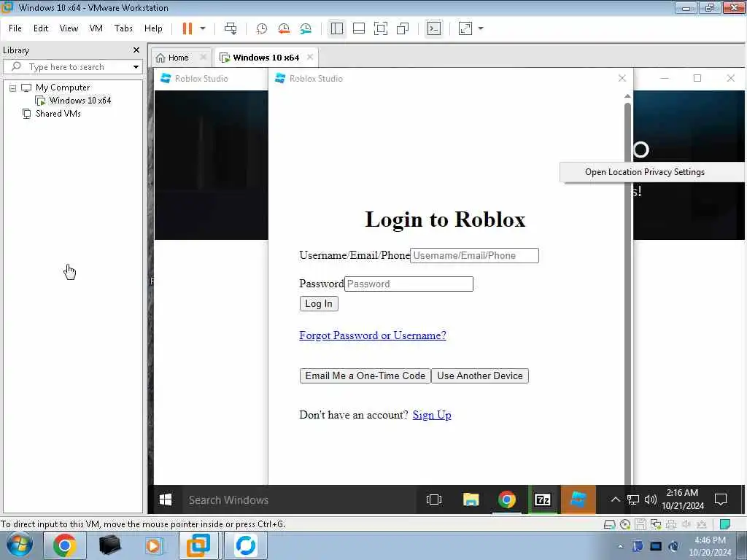The height and width of the screenshot is (560, 747).
Task: Close the Windows 10 x64 tab
Action: pos(310,57)
